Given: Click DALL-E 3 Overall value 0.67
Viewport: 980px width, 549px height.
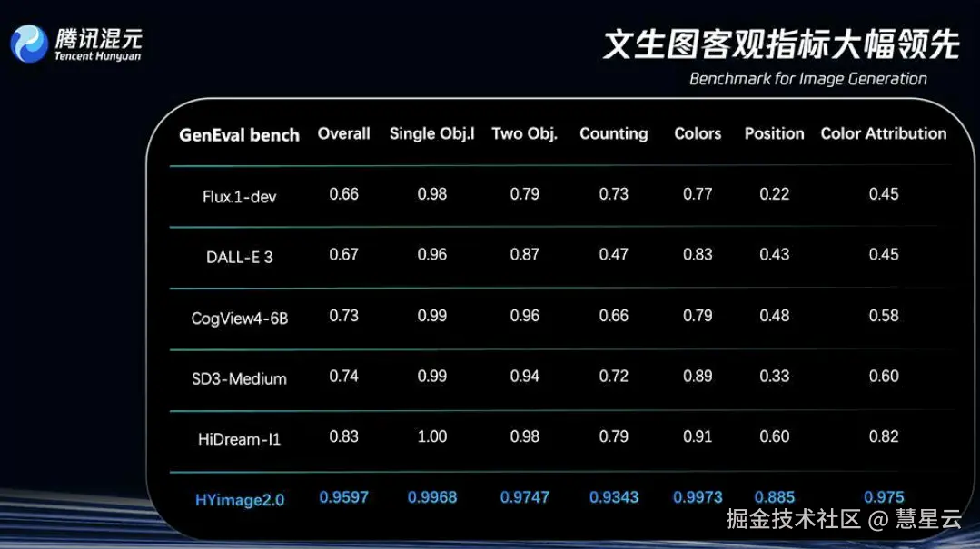Looking at the screenshot, I should point(343,255).
